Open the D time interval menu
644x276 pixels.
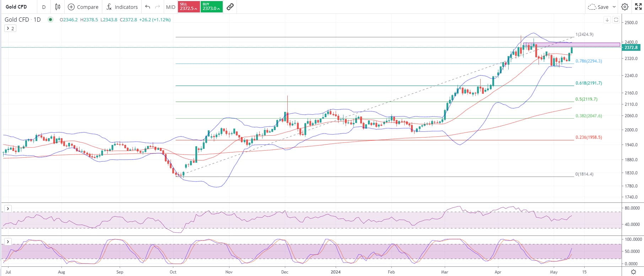(x=44, y=7)
